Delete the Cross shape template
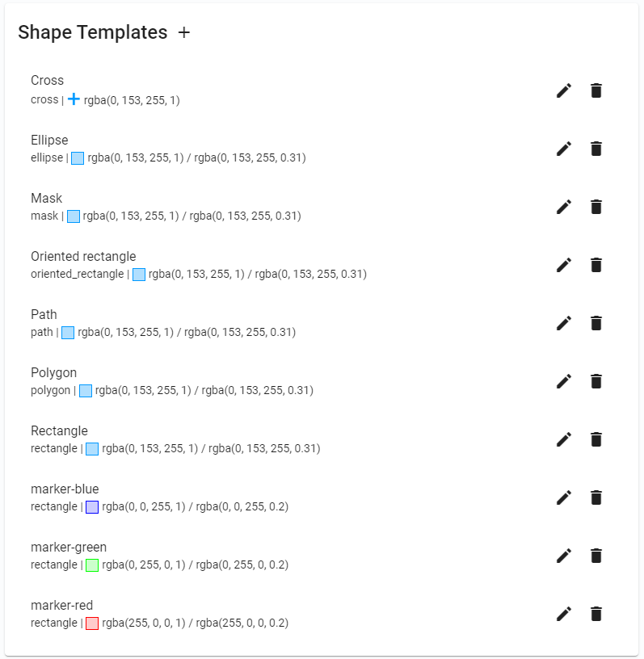The width and height of the screenshot is (644, 659). (x=596, y=90)
